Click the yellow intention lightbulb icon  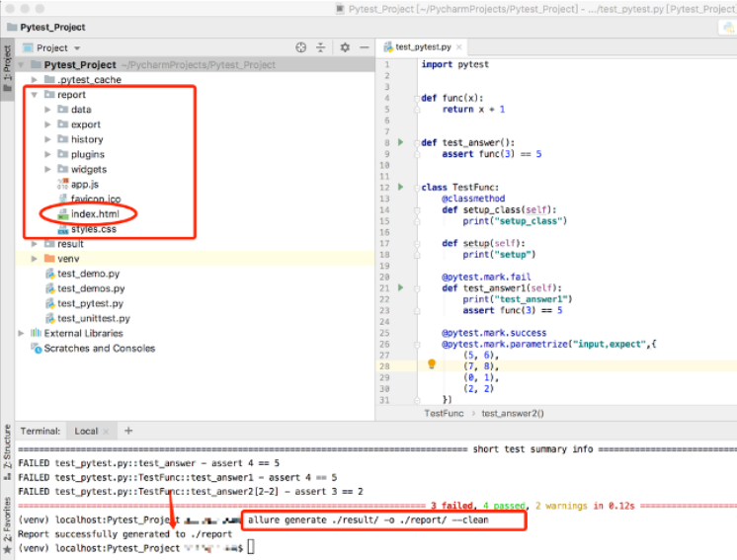click(x=432, y=364)
